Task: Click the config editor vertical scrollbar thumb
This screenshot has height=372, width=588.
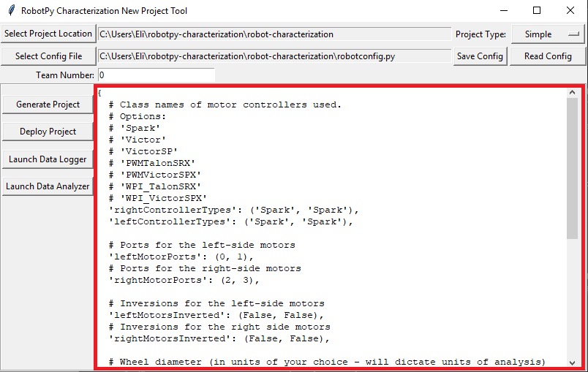Action: [572, 168]
